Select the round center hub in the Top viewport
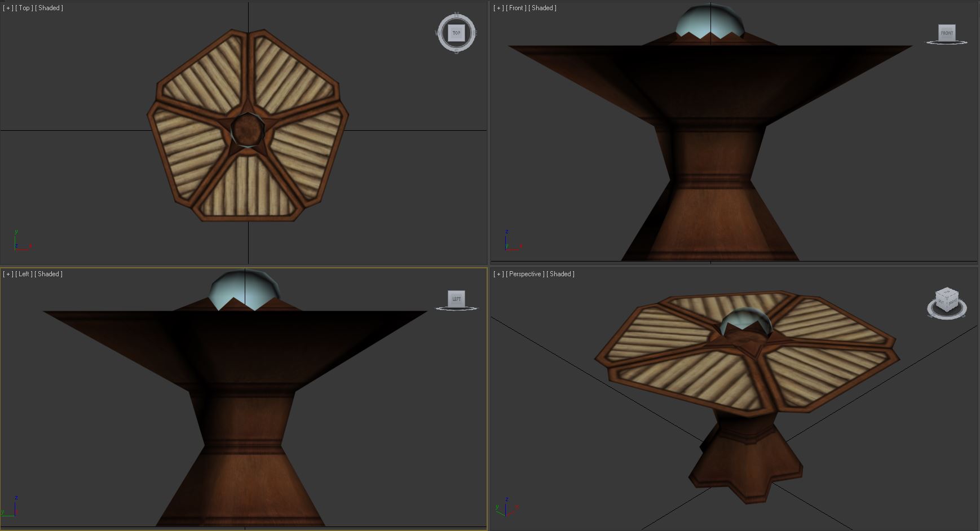This screenshot has height=531, width=980. (247, 130)
